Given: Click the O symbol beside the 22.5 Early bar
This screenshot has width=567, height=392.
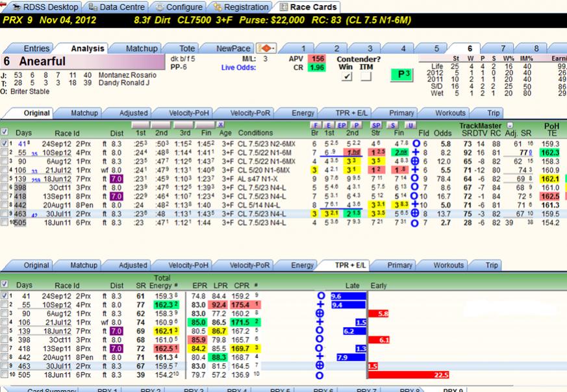Looking at the screenshot, I should tap(320, 375).
